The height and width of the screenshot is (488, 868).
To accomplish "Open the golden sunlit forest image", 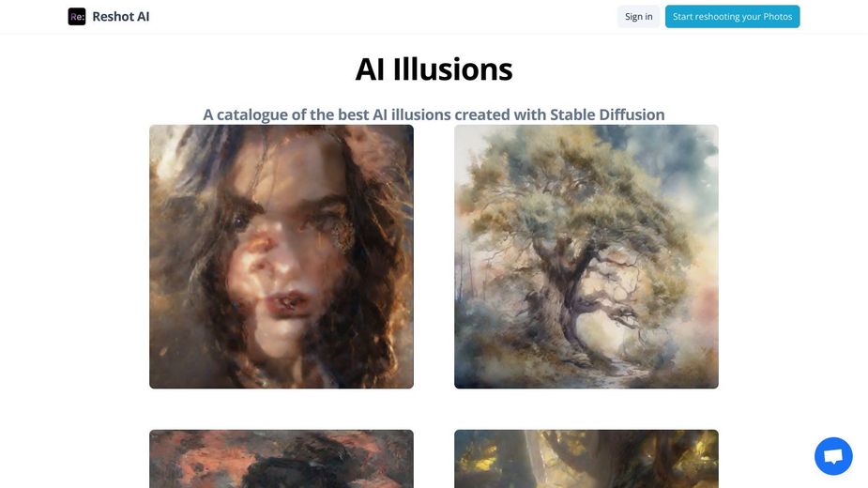I will click(586, 459).
